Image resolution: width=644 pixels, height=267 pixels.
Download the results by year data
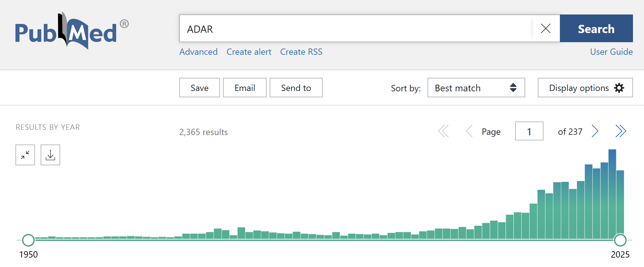[50, 155]
